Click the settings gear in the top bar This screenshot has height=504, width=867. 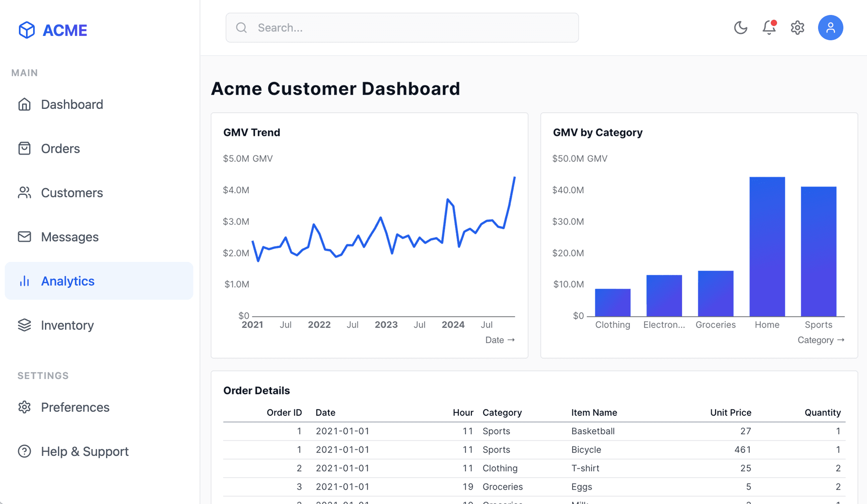[798, 28]
